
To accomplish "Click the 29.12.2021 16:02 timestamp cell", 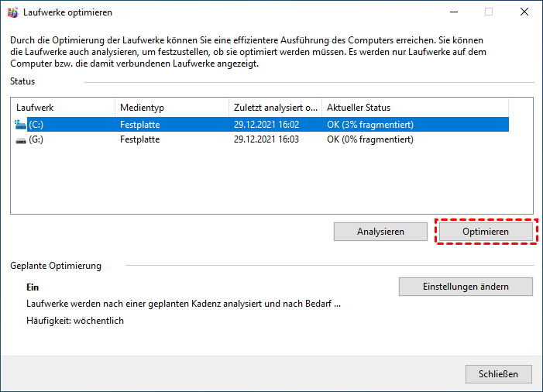I will pos(266,124).
